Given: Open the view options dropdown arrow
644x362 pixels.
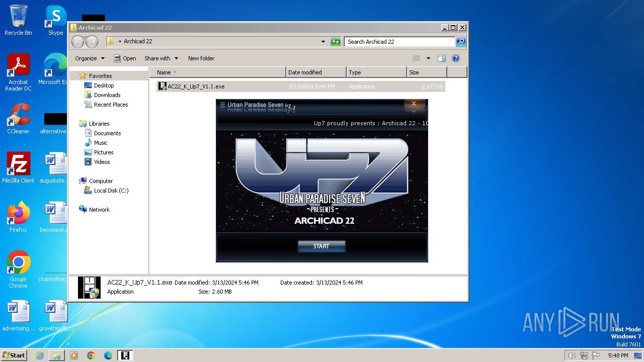Looking at the screenshot, I should pos(428,58).
